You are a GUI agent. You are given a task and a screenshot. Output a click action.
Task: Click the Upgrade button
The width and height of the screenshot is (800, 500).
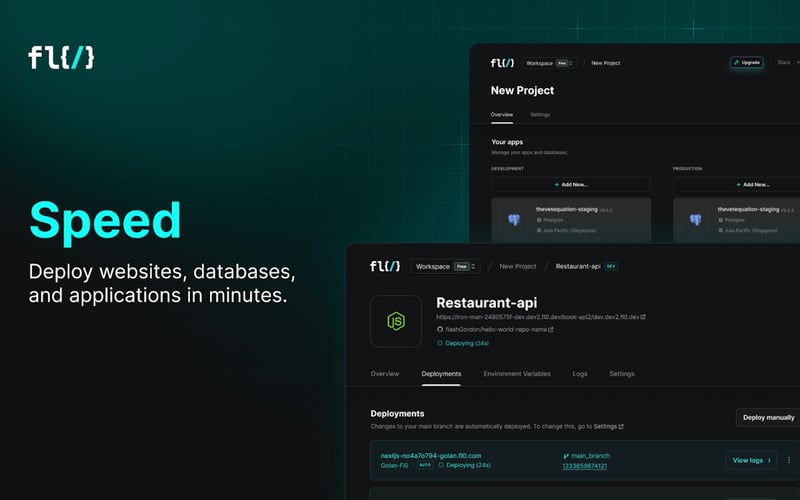click(x=746, y=62)
